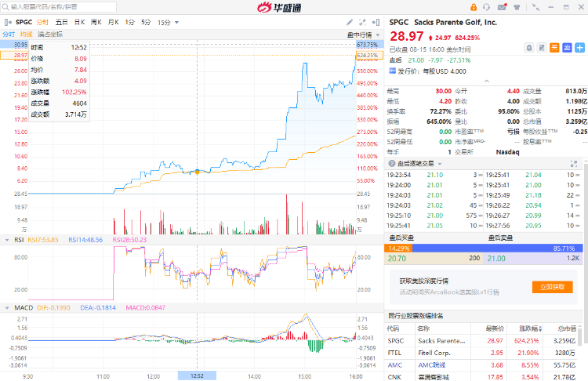Click the orange crosshair point on chart

(198, 172)
